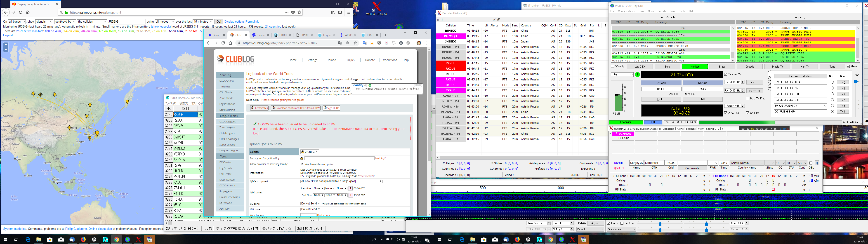This screenshot has height=244, width=868.
Task: Bookmark the pskreporter page with star
Action: click(x=299, y=12)
